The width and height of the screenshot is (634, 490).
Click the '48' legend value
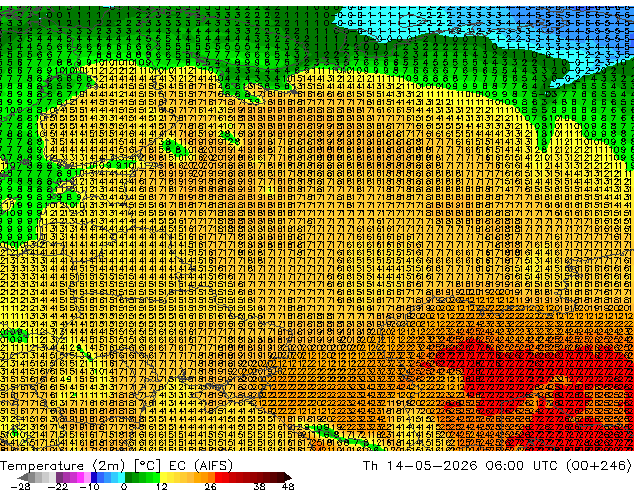coord(288,486)
